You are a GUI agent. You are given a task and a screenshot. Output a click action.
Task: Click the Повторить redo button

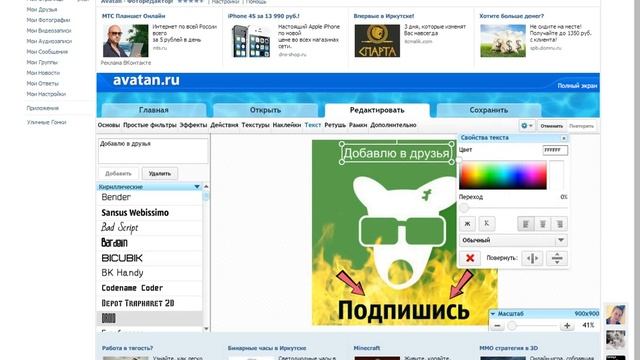581,126
